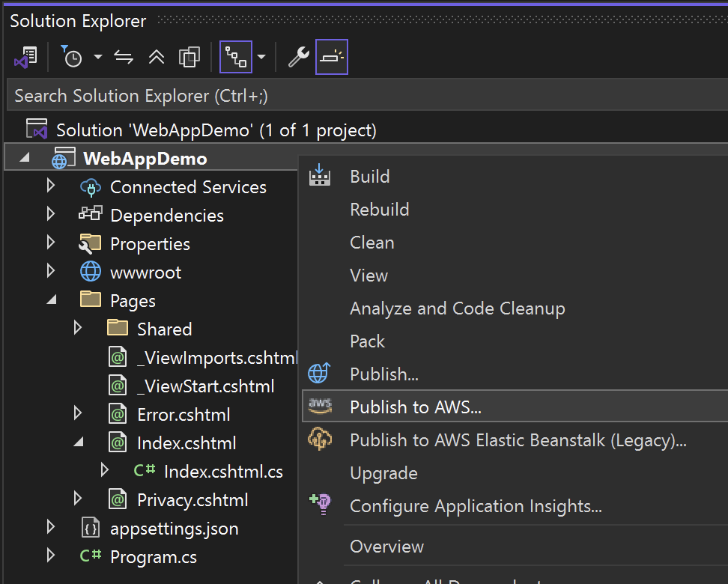Screen dimensions: 728x584
Task: Focus the Search Solution Explorer field
Action: pyautogui.click(x=367, y=96)
